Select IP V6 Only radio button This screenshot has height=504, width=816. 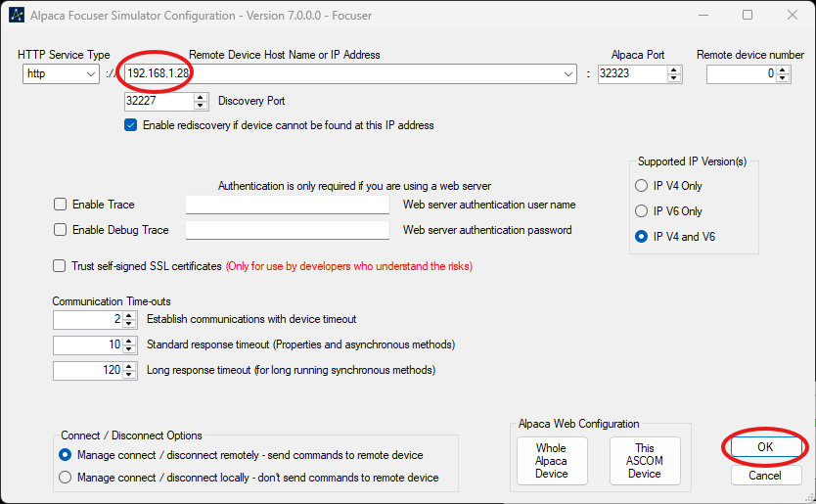(641, 210)
